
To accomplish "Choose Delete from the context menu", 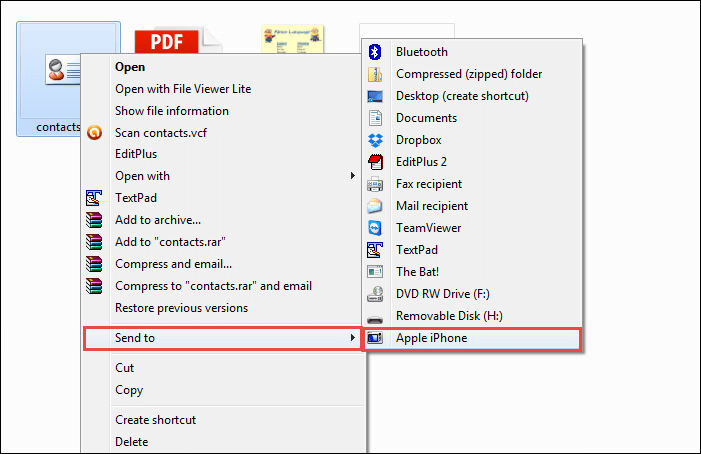I will [x=132, y=441].
